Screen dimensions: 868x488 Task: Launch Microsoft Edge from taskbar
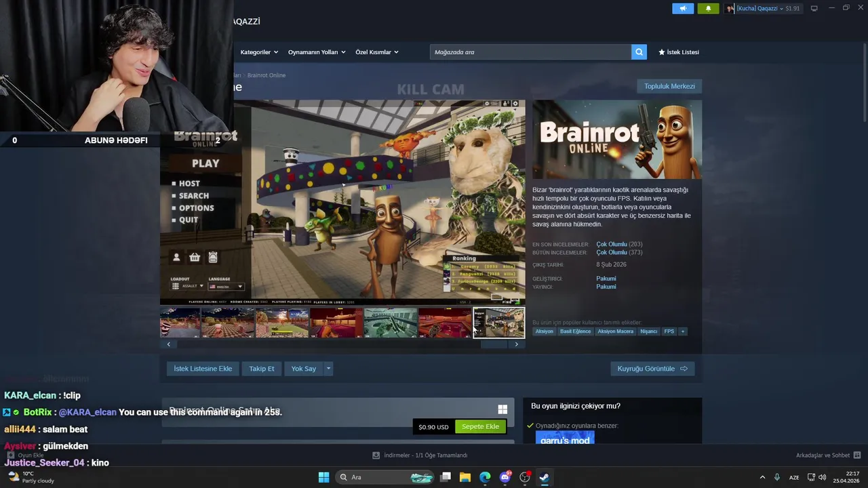(x=485, y=477)
